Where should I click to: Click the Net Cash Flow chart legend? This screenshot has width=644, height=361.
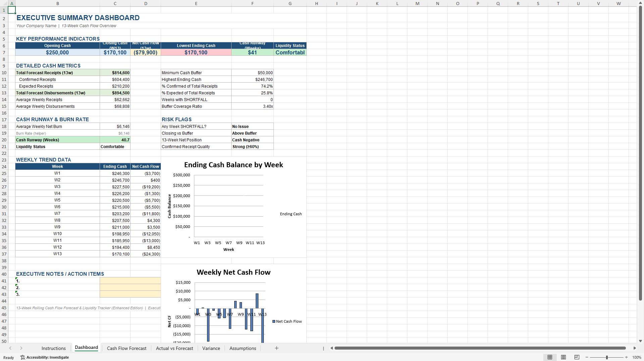[287, 321]
